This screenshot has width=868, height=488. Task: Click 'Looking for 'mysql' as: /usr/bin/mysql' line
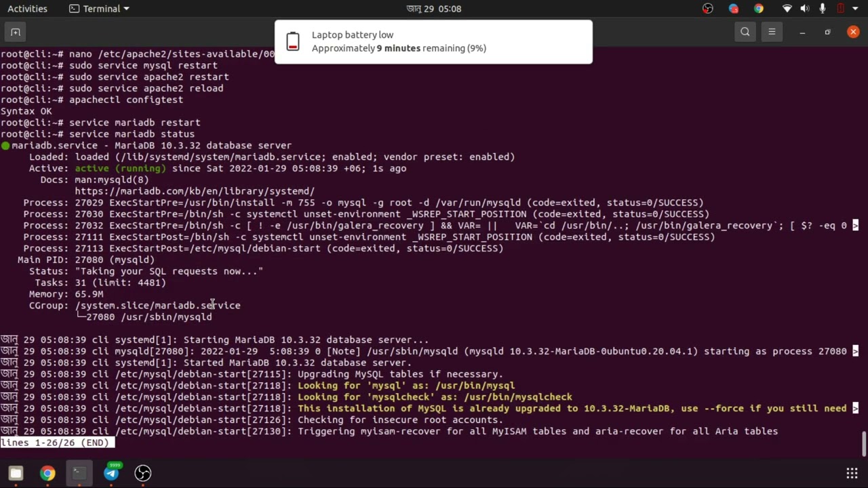click(406, 386)
